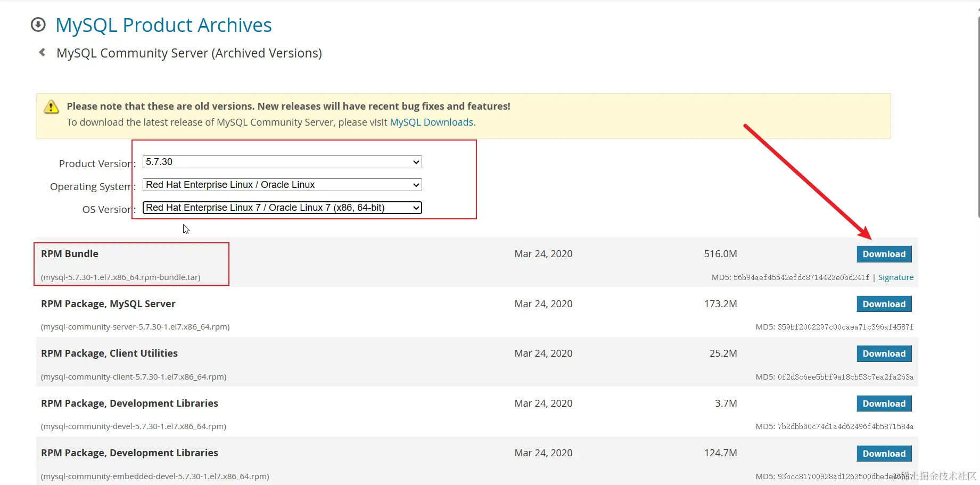Click the 516.0M size value
The height and width of the screenshot is (485, 980).
point(721,254)
